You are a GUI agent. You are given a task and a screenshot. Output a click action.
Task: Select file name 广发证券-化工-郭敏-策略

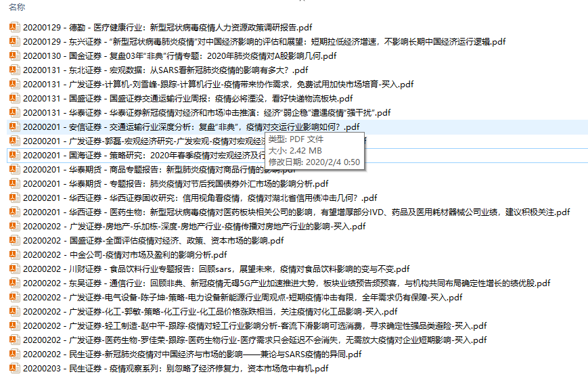[x=210, y=312]
